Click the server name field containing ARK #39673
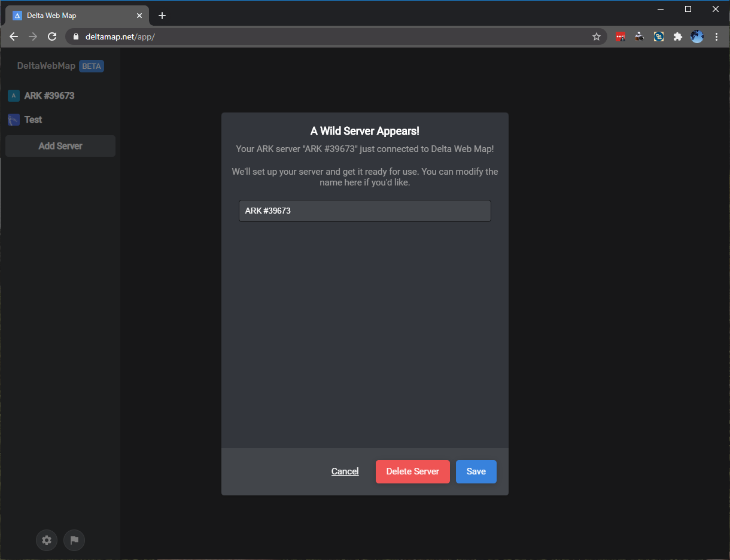 [365, 211]
